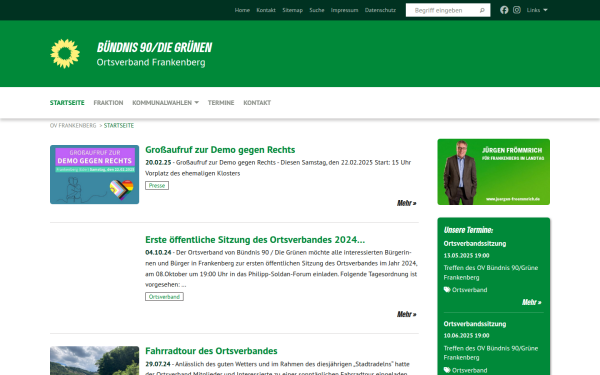Click Kontakt in the top bar
Viewport: 600px width, 375px height.
pos(266,10)
